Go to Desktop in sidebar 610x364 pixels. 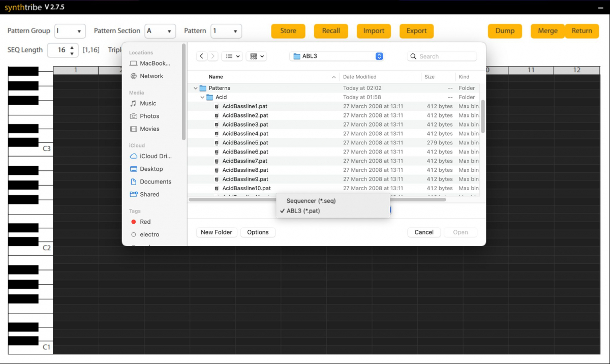click(x=151, y=169)
